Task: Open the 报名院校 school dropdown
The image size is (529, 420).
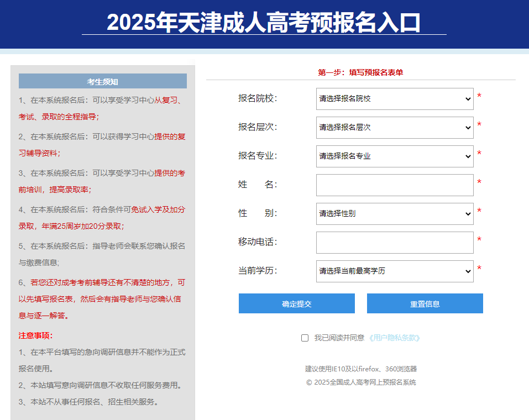Action: (395, 99)
